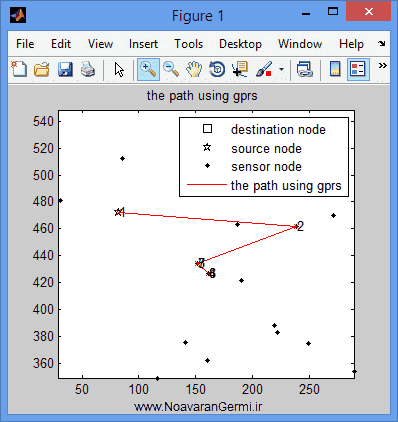The height and width of the screenshot is (422, 398).
Task: Open the Tools menu
Action: coord(189,44)
